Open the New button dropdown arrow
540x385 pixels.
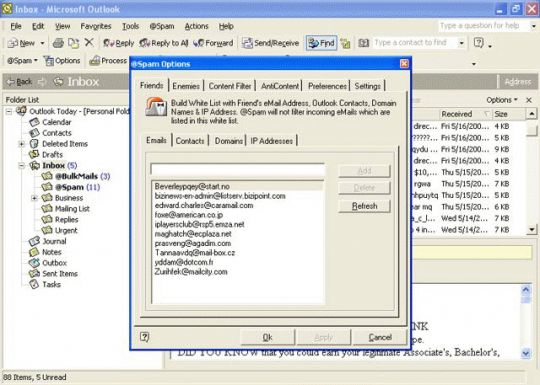pyautogui.click(x=42, y=43)
